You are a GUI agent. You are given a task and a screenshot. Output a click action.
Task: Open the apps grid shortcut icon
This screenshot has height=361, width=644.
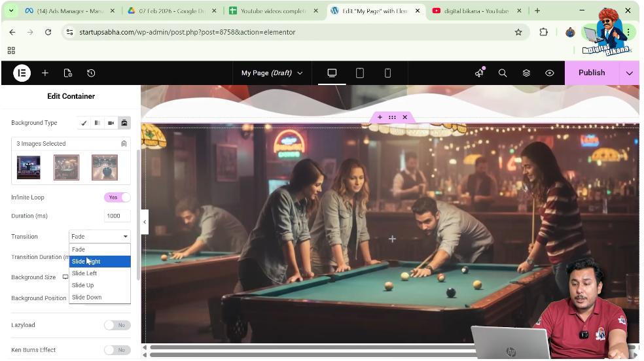[x=11, y=50]
